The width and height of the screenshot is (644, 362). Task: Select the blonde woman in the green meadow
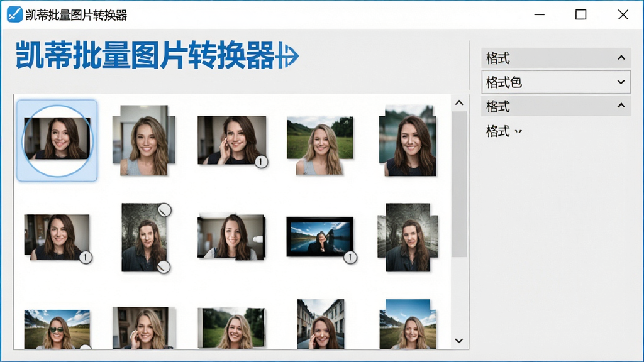[x=320, y=146]
